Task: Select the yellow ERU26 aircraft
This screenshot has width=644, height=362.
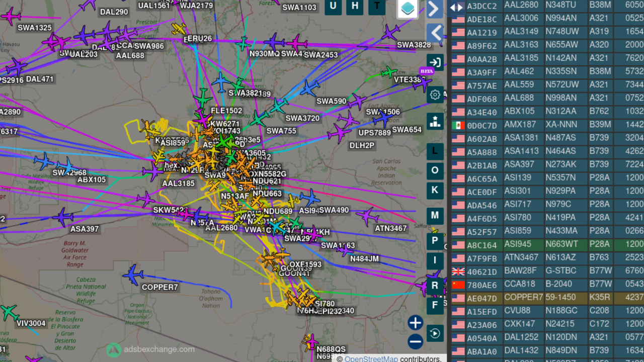Action: (x=179, y=29)
